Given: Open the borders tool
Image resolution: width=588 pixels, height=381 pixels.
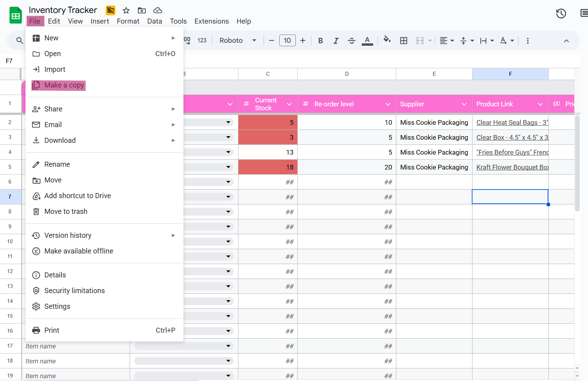Looking at the screenshot, I should (403, 41).
